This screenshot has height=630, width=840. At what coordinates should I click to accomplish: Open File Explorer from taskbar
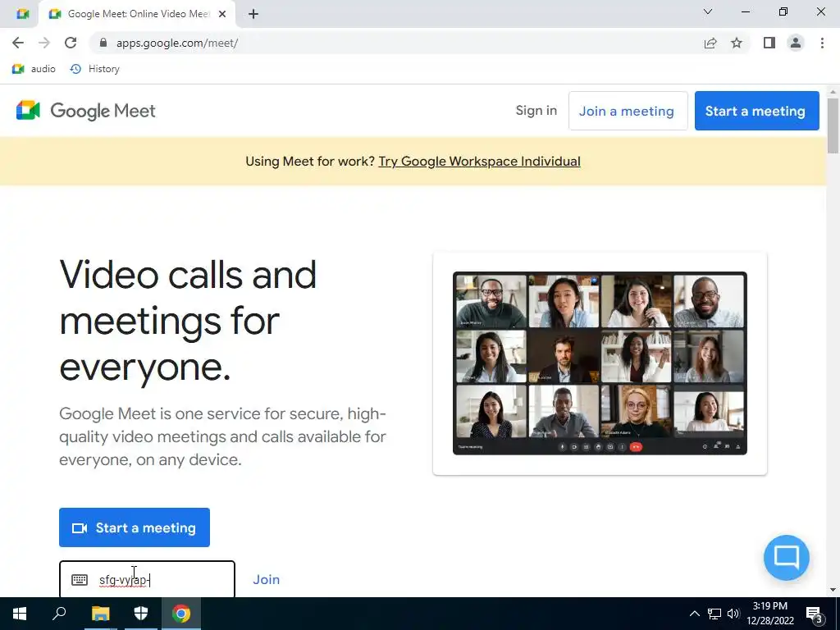pos(100,614)
